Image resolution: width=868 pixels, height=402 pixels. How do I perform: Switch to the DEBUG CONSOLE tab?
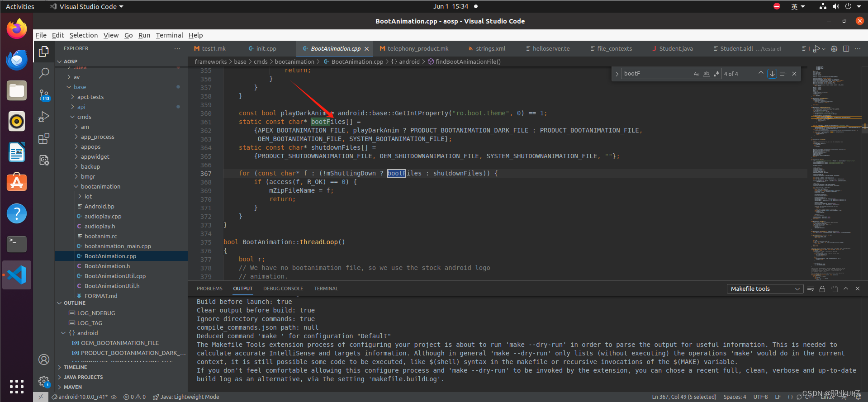[283, 288]
